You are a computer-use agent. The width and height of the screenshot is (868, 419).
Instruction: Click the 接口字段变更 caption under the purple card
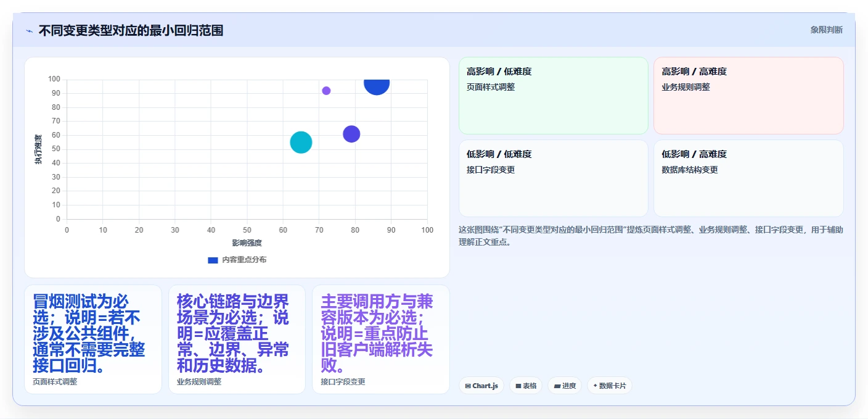tap(343, 382)
